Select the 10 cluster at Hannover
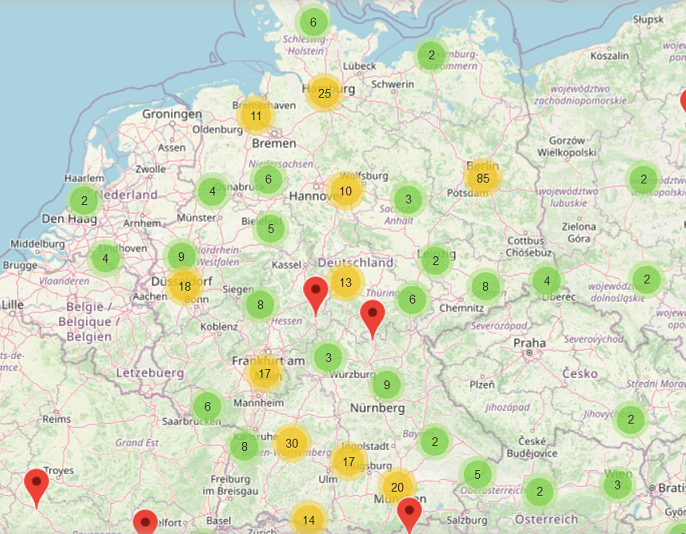This screenshot has width=686, height=534. tap(345, 191)
